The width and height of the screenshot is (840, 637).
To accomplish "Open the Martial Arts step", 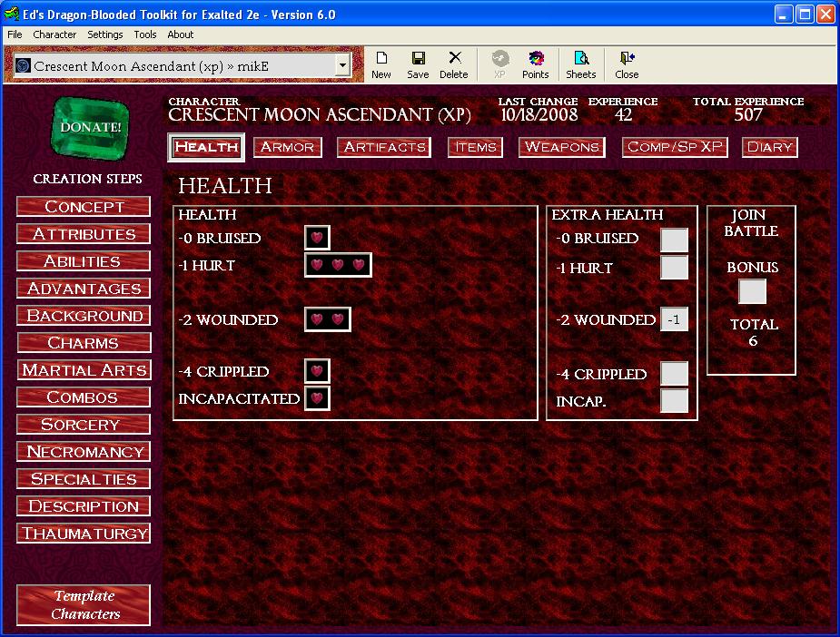I will point(84,370).
